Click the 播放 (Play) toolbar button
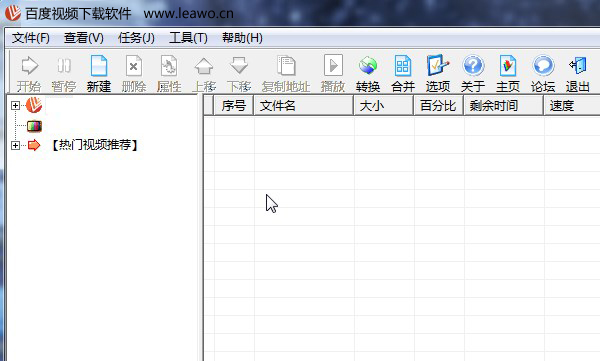This screenshot has height=361, width=600. click(x=333, y=65)
